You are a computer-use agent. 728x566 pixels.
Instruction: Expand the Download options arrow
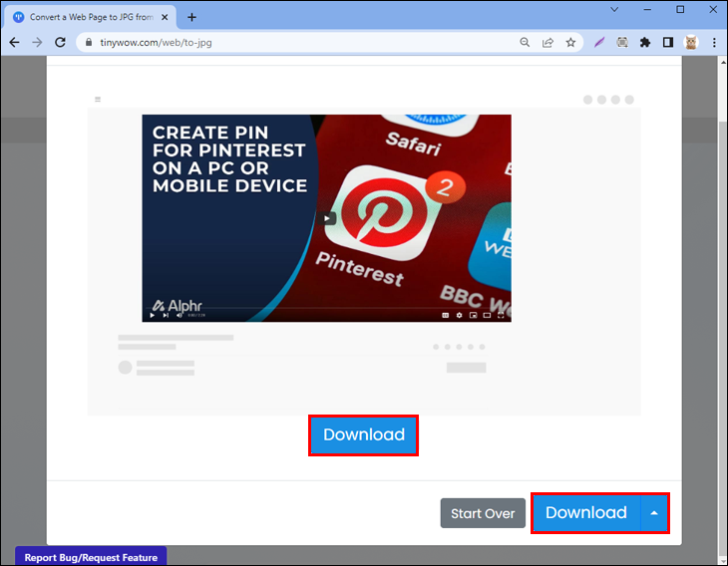pos(654,512)
